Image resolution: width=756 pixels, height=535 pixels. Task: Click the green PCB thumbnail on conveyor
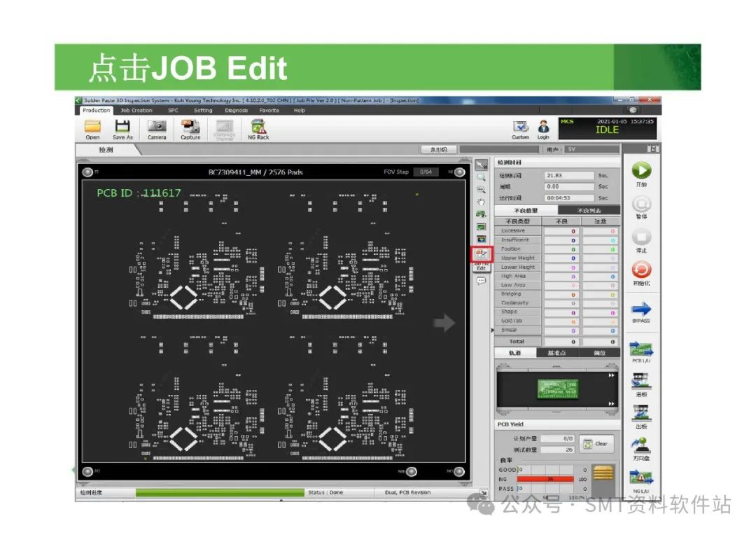pyautogui.click(x=558, y=389)
